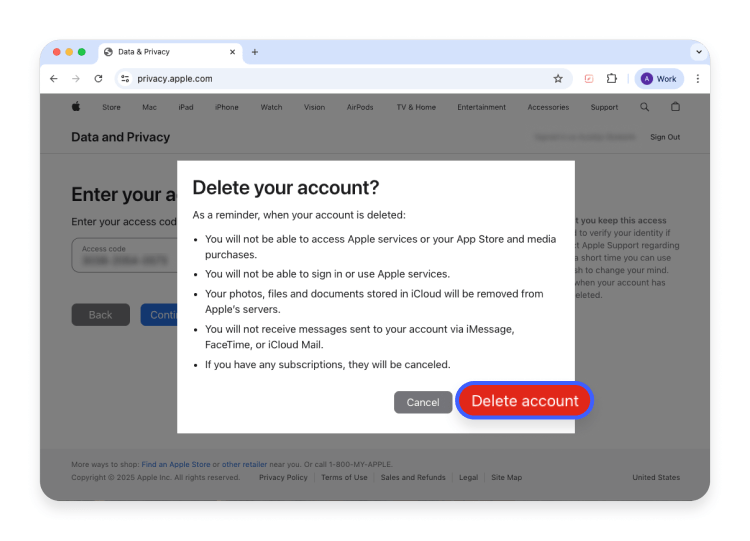The width and height of the screenshot is (750, 541).
Task: Bookmark this page with the star icon
Action: click(558, 78)
